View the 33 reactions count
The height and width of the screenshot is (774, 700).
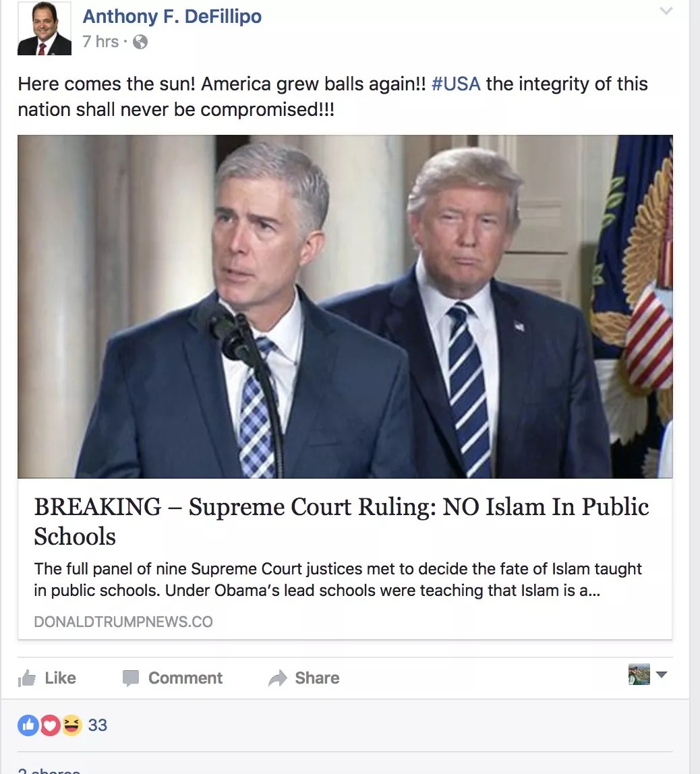coord(97,725)
